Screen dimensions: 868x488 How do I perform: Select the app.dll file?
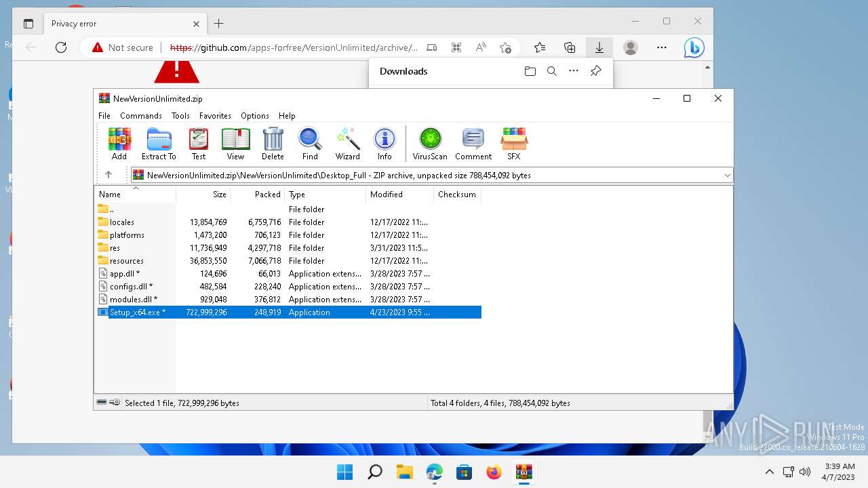288,274
